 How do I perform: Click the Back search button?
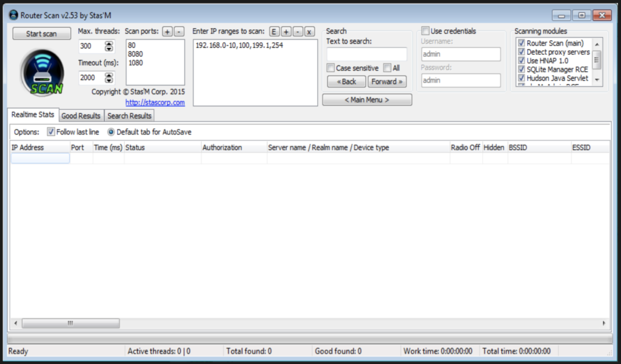(x=346, y=82)
